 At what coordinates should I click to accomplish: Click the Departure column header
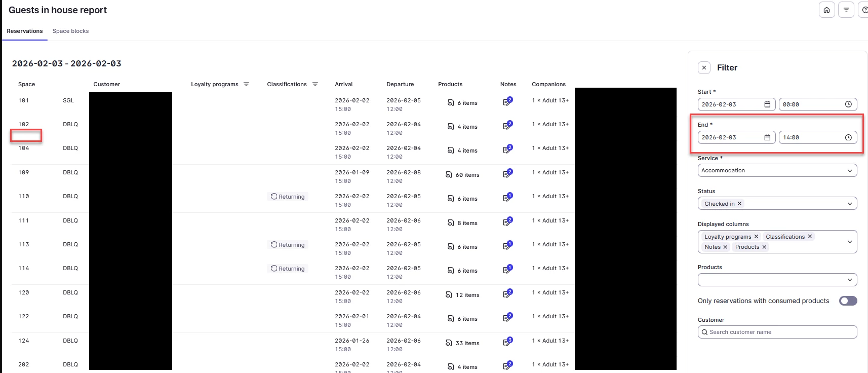pyautogui.click(x=400, y=84)
